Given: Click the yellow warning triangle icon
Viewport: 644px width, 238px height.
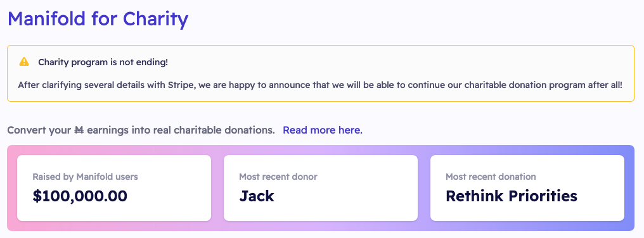Looking at the screenshot, I should pyautogui.click(x=24, y=62).
